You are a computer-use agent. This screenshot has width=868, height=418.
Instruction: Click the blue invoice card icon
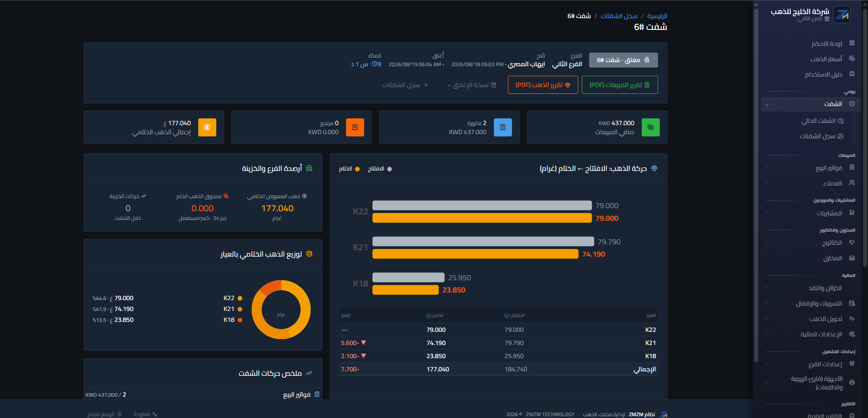(x=502, y=127)
